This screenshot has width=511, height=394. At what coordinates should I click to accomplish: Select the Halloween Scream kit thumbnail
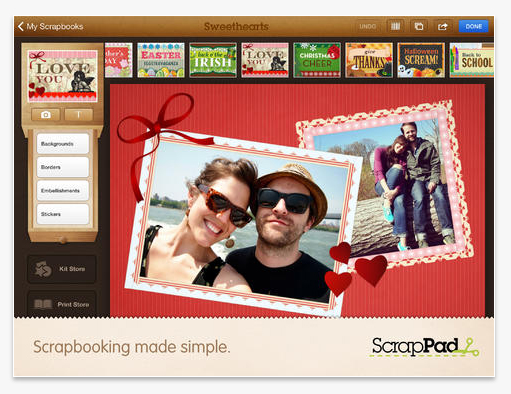(421, 60)
